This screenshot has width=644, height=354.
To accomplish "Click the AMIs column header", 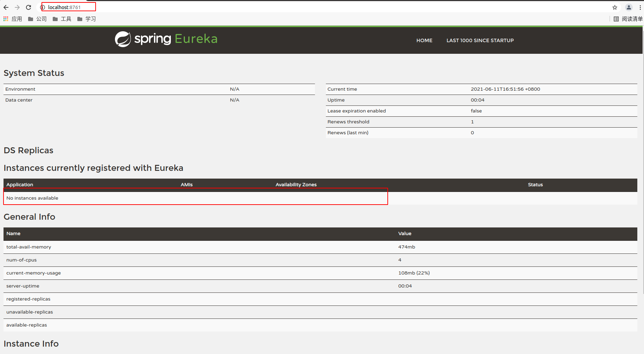I will click(x=187, y=185).
